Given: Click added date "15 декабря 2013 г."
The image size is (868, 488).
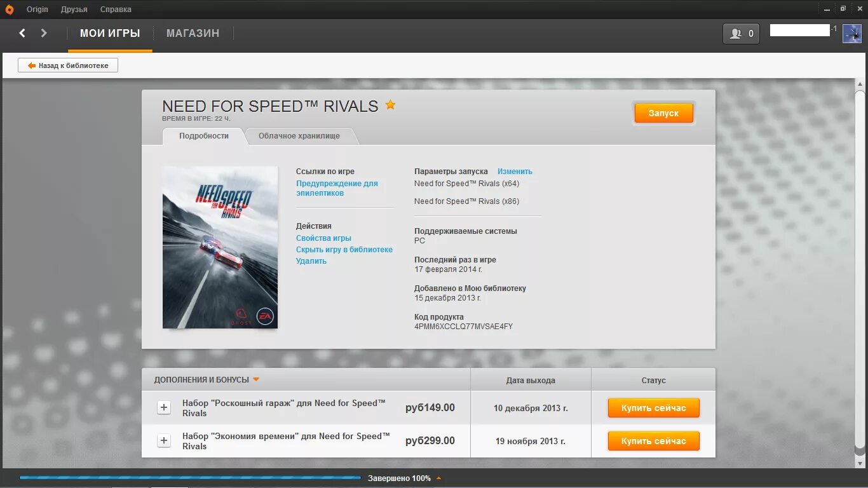Looking at the screenshot, I should point(447,298).
